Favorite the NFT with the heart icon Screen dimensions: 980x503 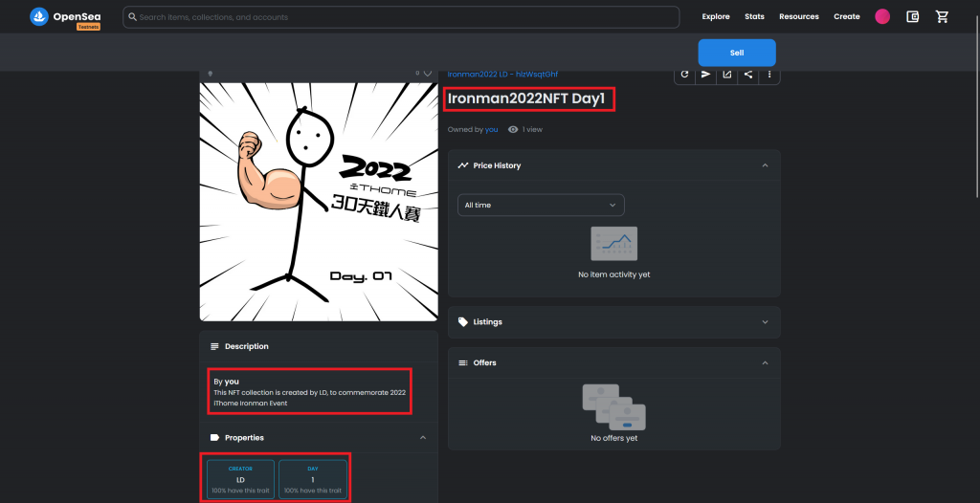428,73
